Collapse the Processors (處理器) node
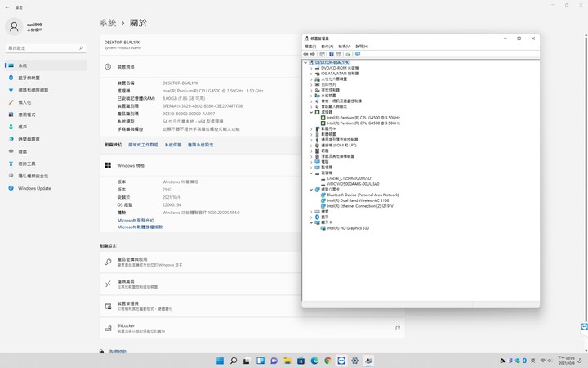The height and width of the screenshot is (368, 588). pyautogui.click(x=311, y=112)
